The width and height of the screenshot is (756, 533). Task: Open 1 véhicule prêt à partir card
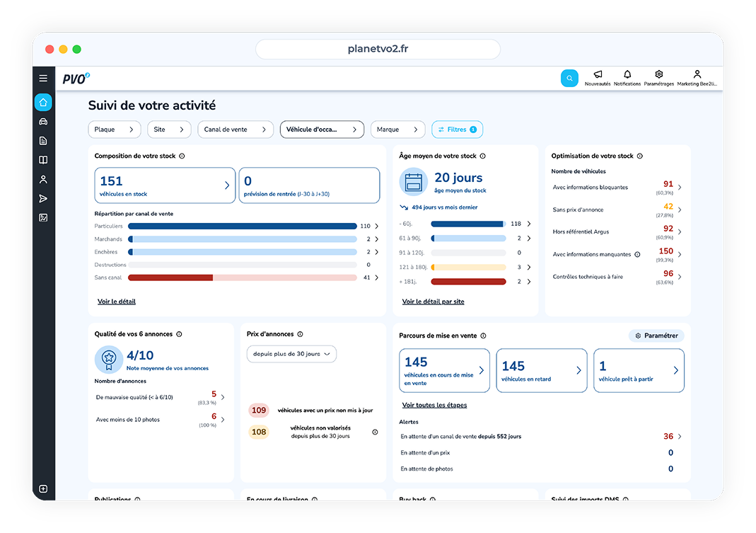pos(639,370)
